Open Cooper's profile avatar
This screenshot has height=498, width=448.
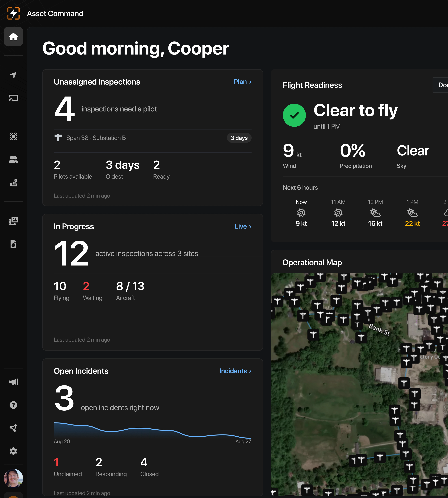coord(13,478)
